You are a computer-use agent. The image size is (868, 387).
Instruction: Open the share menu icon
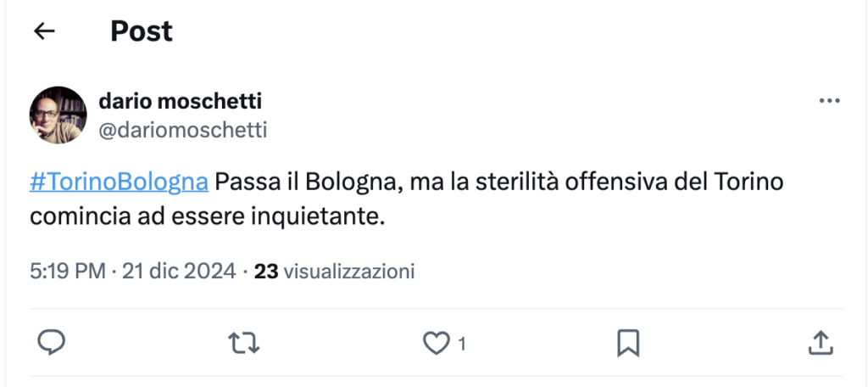coord(819,342)
